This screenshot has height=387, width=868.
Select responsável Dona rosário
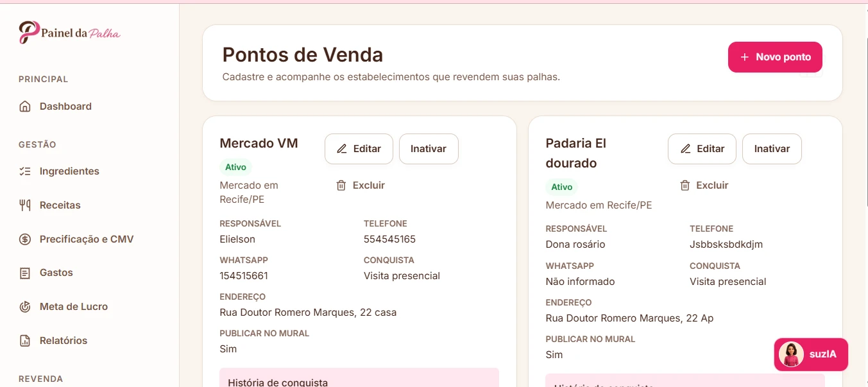click(575, 245)
